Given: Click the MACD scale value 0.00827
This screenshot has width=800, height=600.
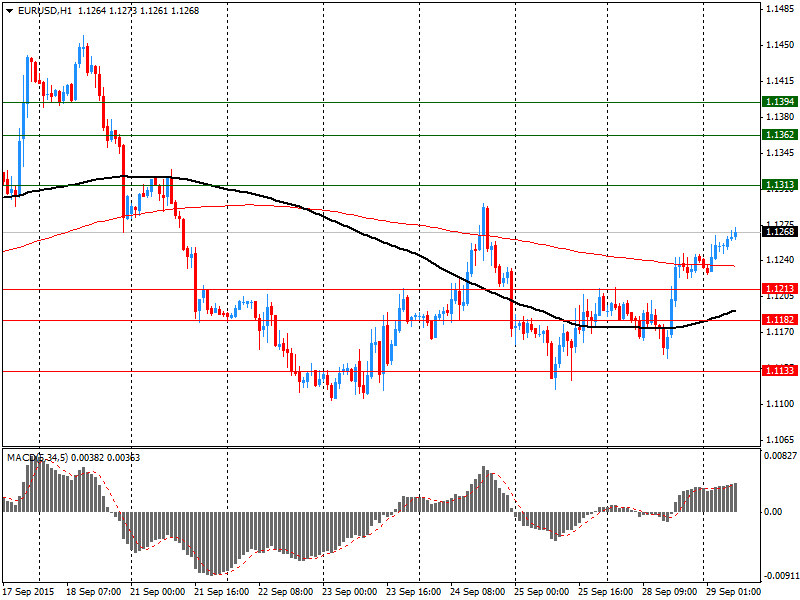Looking at the screenshot, I should pyautogui.click(x=781, y=456).
